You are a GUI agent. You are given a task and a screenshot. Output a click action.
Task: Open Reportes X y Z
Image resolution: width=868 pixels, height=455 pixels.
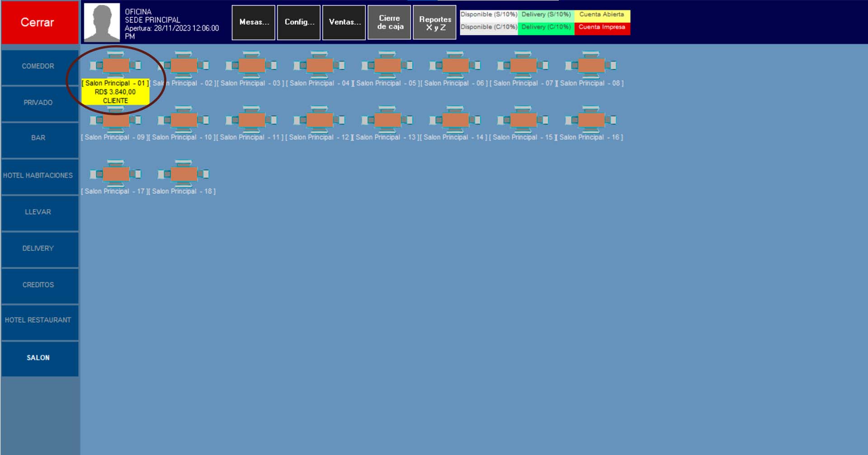(434, 23)
